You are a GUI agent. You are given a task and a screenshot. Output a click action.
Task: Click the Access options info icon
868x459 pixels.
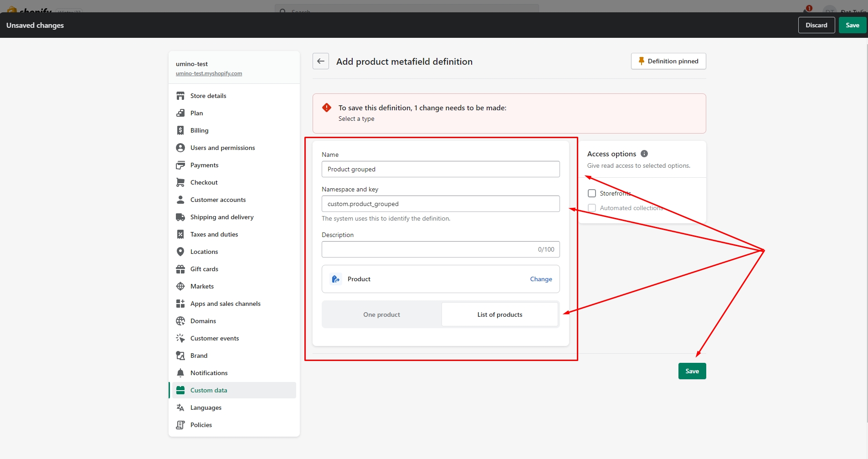coord(644,154)
